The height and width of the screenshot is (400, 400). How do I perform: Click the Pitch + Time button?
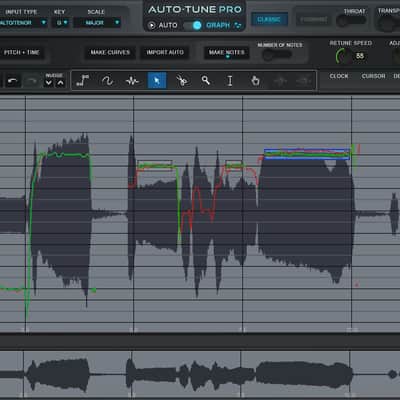click(22, 52)
